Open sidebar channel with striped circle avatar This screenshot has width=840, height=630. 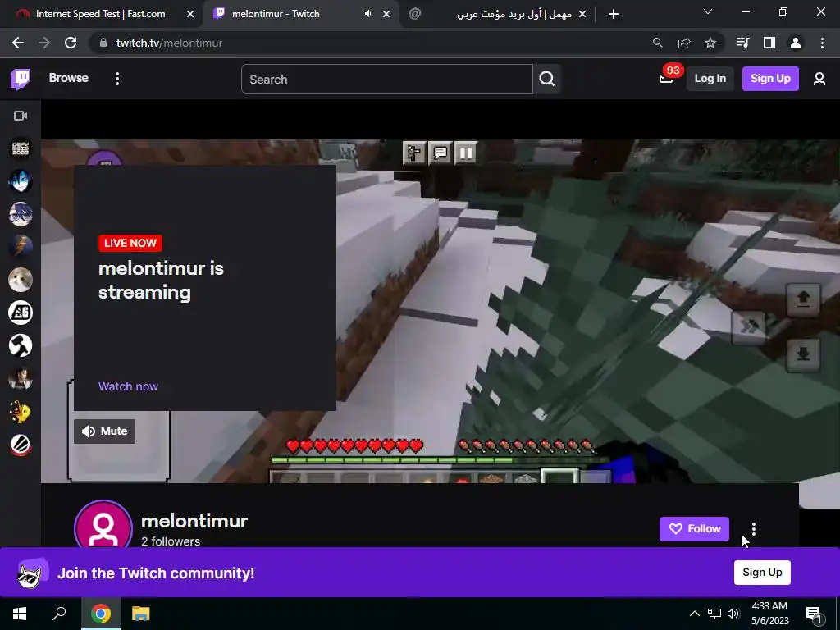click(x=21, y=445)
